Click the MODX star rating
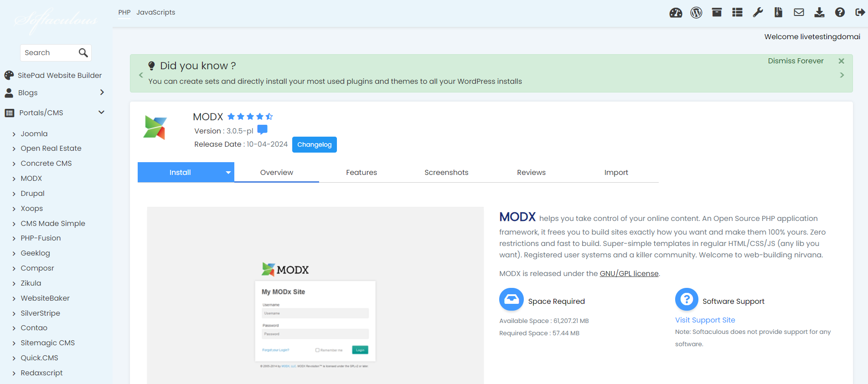868x384 pixels. point(250,117)
